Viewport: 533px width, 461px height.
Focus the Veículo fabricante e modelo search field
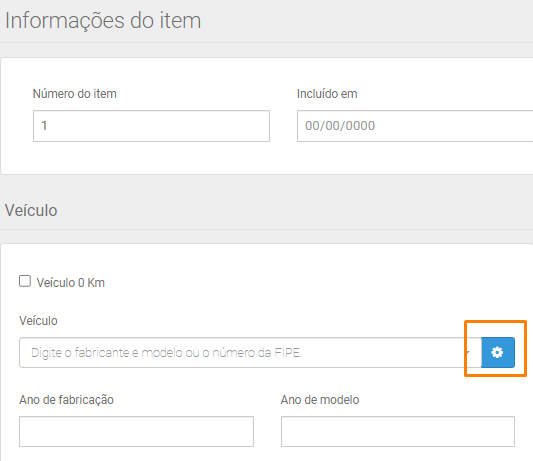250,353
